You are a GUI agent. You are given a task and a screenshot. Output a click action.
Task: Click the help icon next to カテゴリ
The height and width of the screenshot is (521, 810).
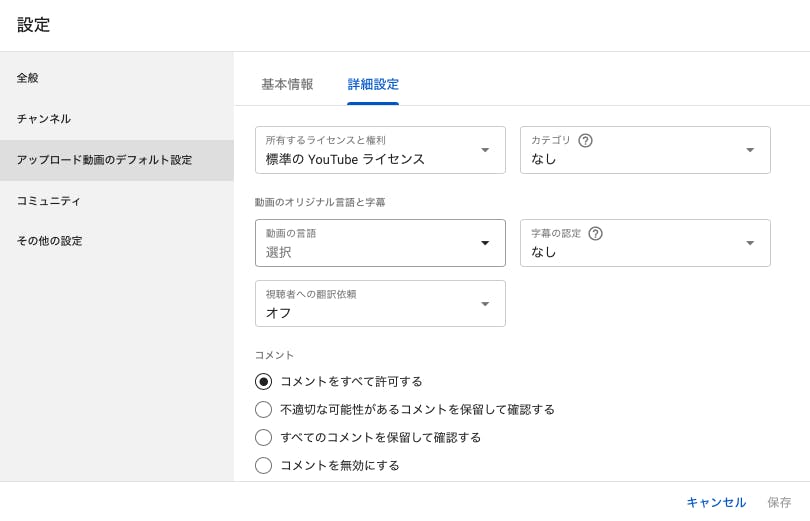tap(586, 141)
